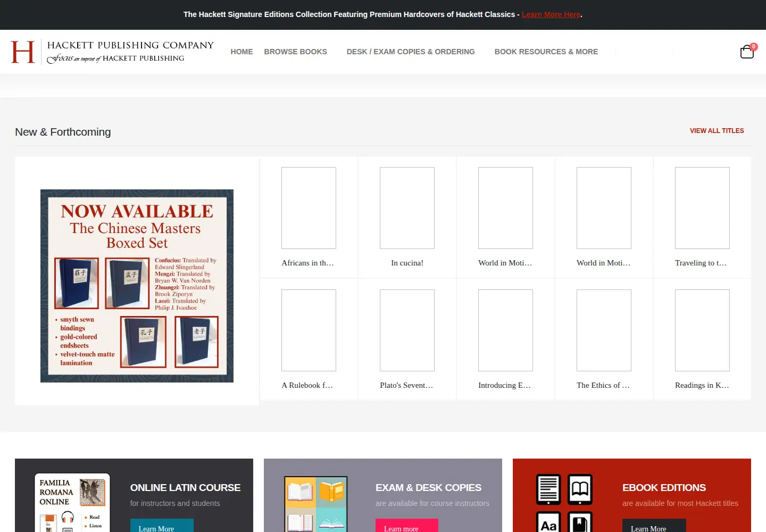
Task: Click the Familia Romana Online image
Action: [x=72, y=502]
